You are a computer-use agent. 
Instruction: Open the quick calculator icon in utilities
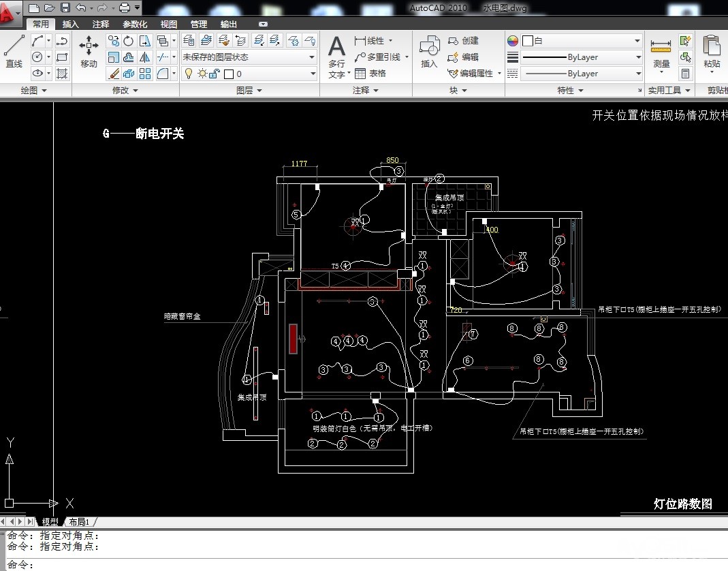[x=686, y=73]
